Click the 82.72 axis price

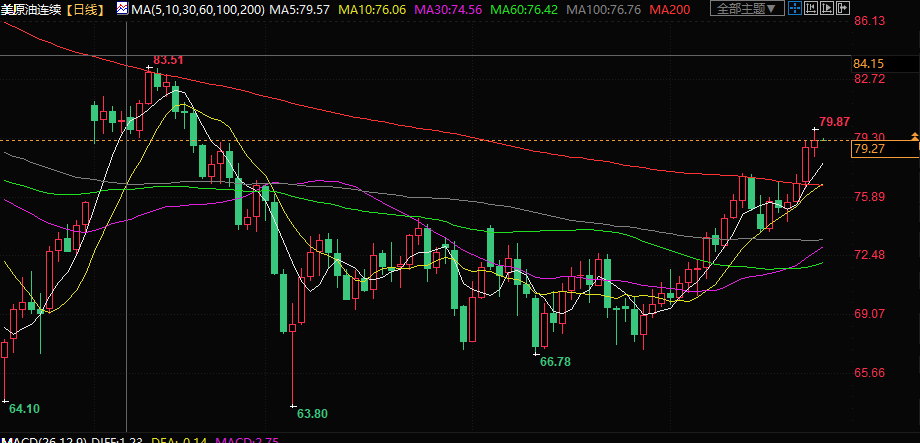coord(869,79)
